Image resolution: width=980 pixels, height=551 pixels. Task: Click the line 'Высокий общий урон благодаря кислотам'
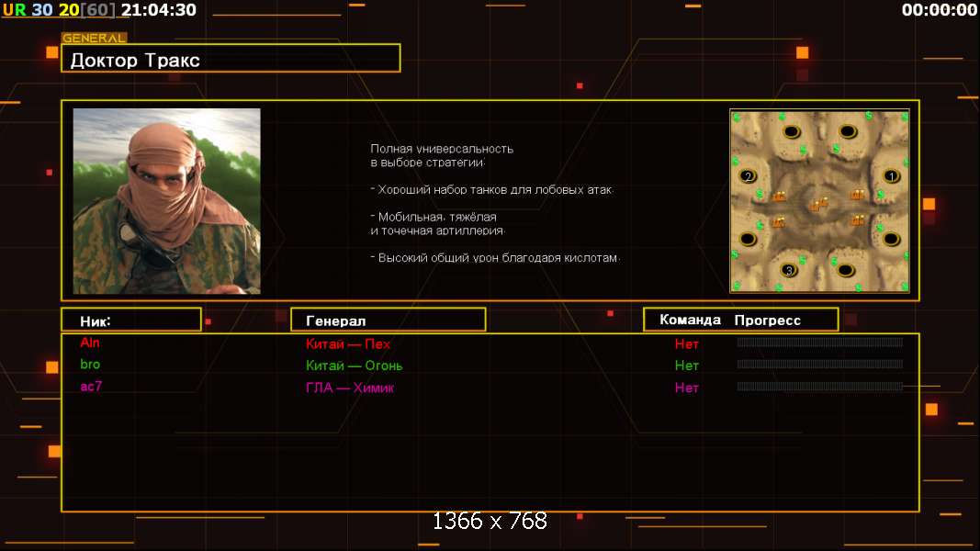coord(496,257)
